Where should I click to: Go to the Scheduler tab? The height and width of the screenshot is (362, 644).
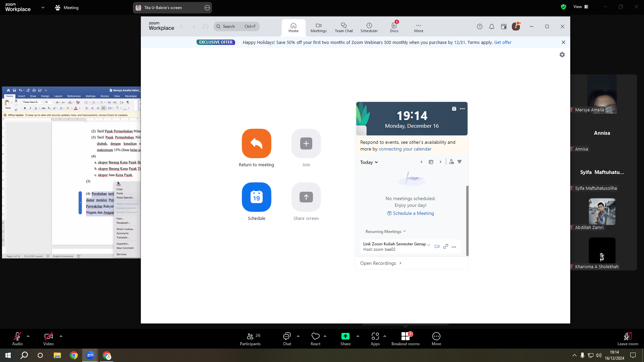[x=369, y=27]
